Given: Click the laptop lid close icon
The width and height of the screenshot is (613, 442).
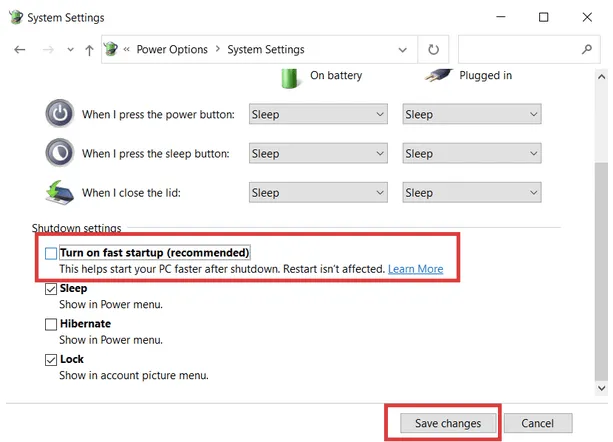Looking at the screenshot, I should (59, 192).
